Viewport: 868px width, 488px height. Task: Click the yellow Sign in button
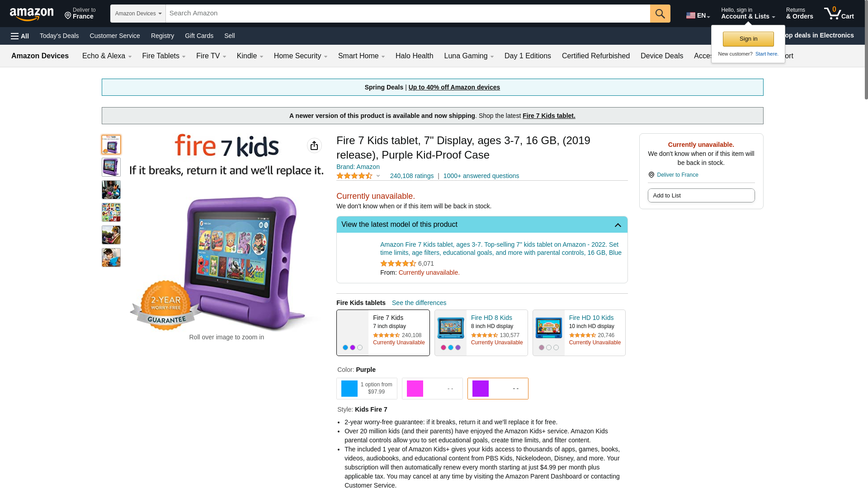tap(748, 39)
